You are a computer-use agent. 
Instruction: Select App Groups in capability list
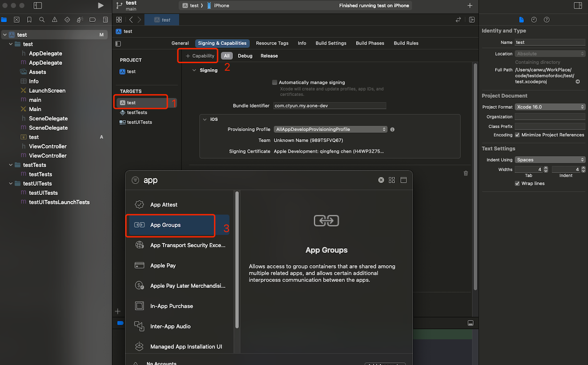point(179,225)
